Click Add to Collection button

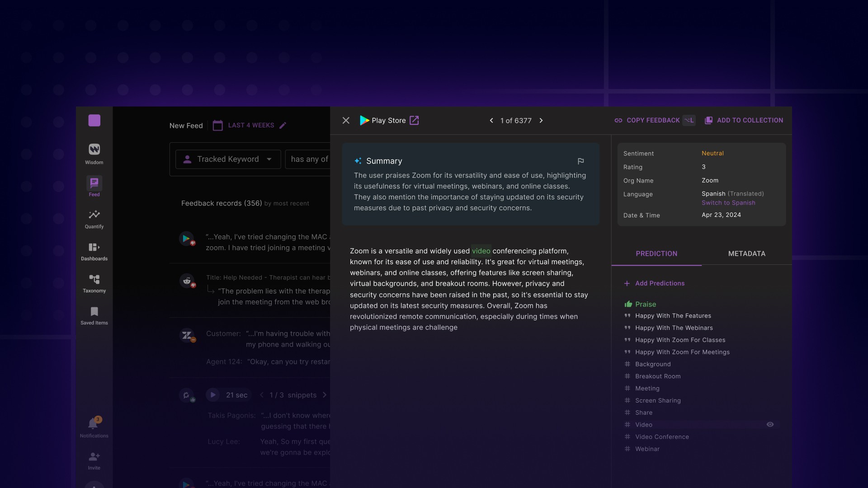744,120
